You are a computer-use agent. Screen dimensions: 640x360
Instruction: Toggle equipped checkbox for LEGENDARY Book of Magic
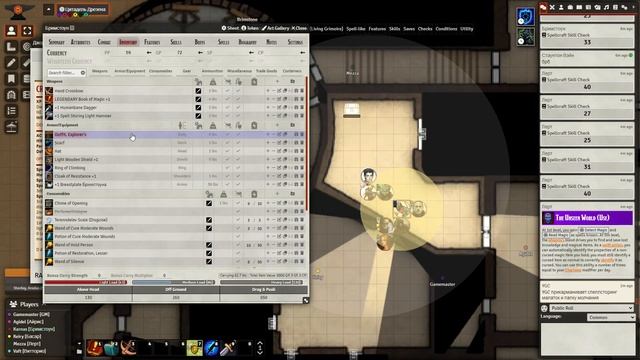coord(198,99)
